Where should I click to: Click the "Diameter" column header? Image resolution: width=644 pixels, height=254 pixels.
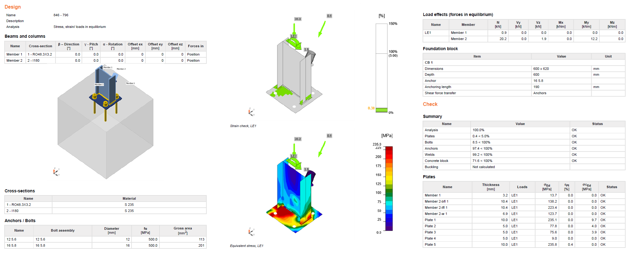tap(112, 230)
